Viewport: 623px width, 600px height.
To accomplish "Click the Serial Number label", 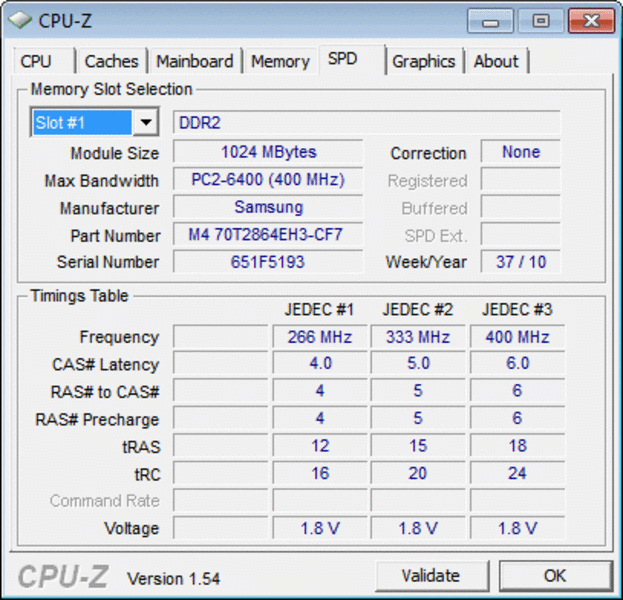I will click(x=108, y=262).
